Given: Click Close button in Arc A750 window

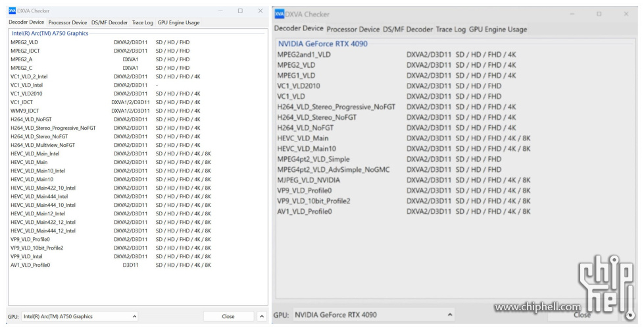Looking at the screenshot, I should tap(228, 316).
